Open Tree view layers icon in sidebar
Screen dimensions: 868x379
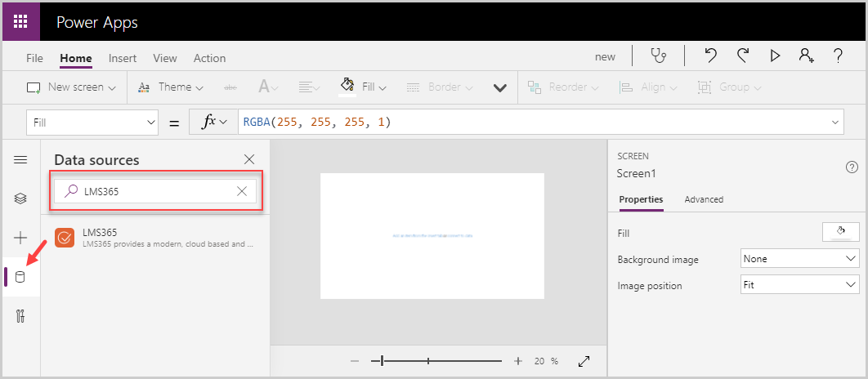point(20,198)
